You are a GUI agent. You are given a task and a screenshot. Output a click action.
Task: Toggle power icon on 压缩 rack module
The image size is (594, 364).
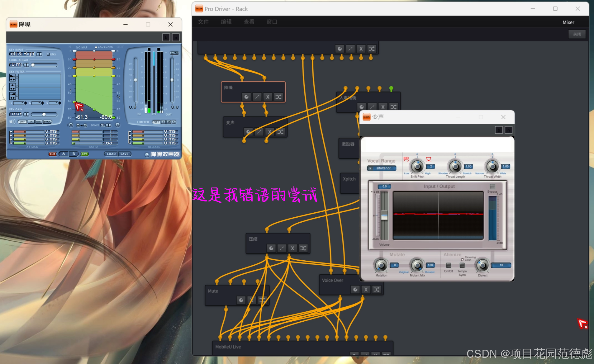point(271,248)
